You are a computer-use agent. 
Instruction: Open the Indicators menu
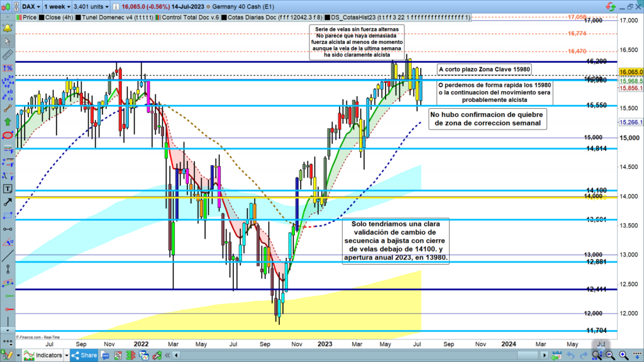pos(44,355)
